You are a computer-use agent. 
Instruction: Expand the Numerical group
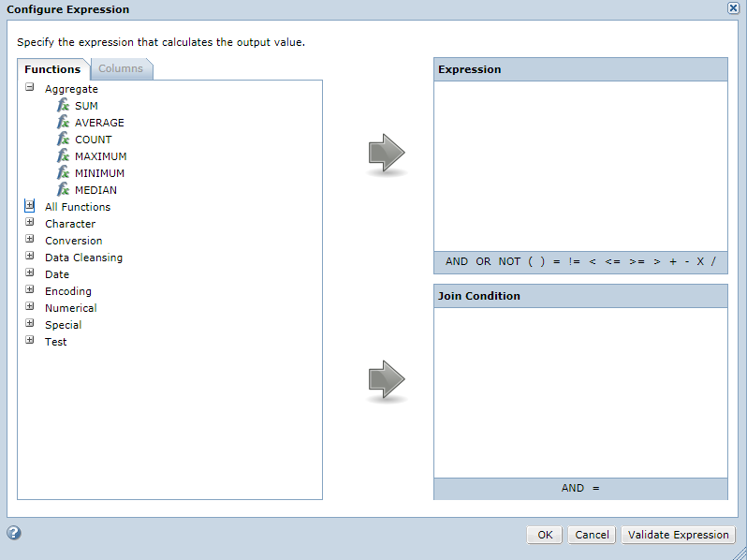point(30,306)
